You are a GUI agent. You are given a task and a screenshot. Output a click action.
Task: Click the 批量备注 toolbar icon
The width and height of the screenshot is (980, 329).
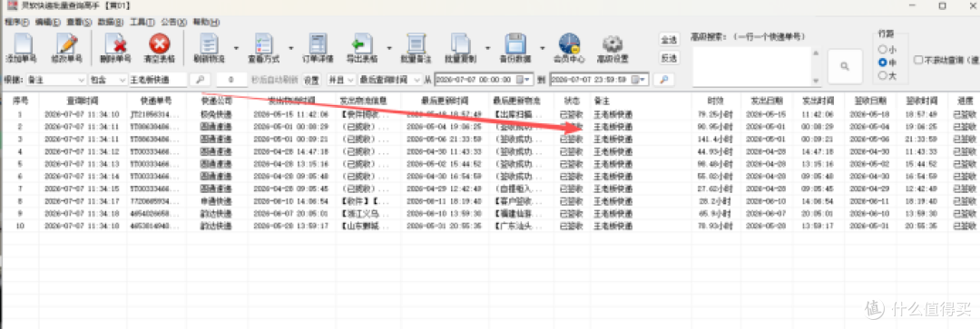[416, 44]
